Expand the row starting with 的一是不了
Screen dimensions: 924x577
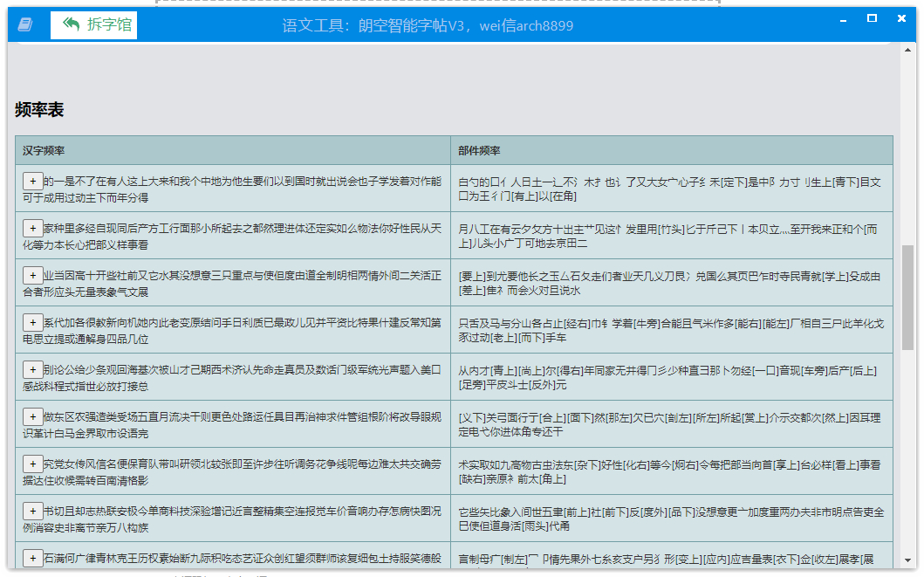point(33,181)
